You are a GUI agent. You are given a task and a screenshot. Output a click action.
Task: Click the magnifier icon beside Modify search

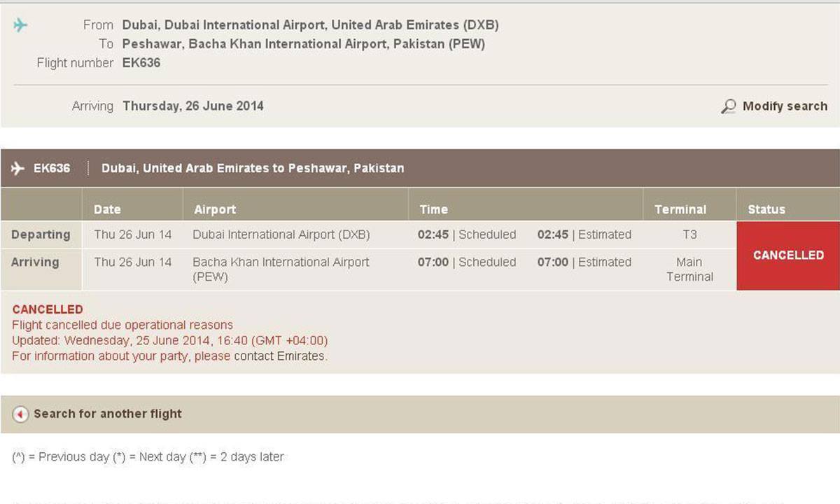729,106
